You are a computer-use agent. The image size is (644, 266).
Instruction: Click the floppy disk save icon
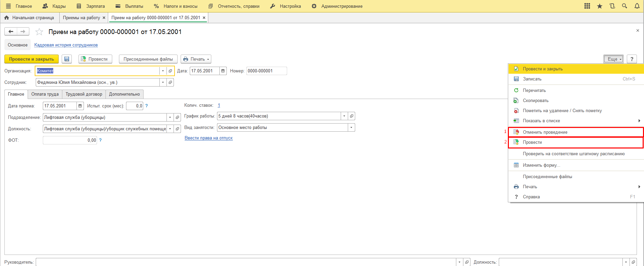click(67, 59)
